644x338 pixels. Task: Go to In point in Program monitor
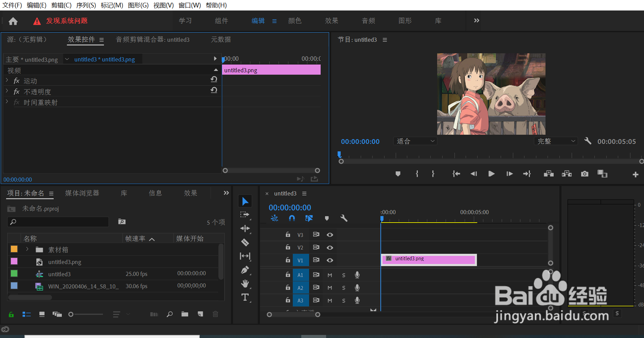click(456, 174)
